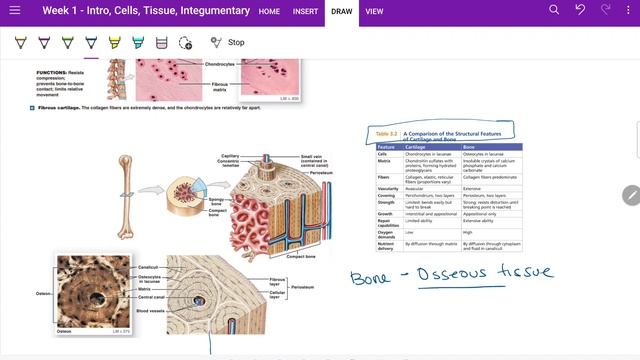Go to the VIEW tab
Image resolution: width=640 pixels, height=360 pixels.
[374, 12]
